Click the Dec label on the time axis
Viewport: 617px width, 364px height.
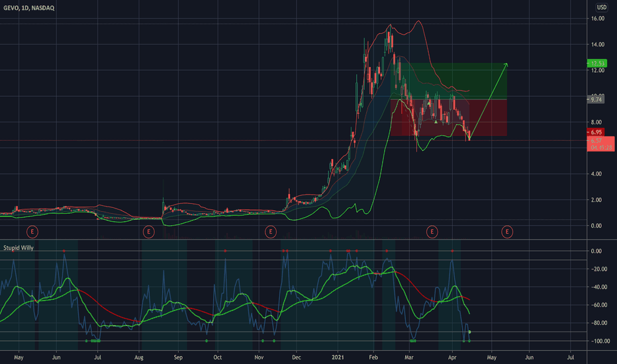click(297, 357)
